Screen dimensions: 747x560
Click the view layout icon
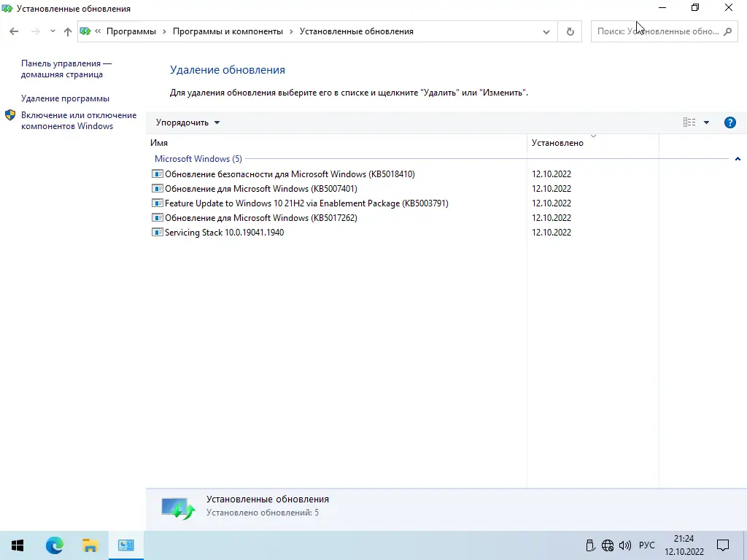[689, 122]
